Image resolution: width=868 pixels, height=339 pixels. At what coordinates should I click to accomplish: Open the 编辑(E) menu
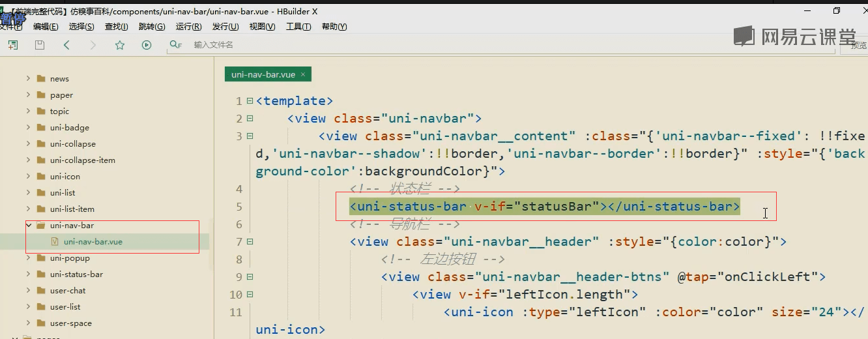pyautogui.click(x=46, y=27)
